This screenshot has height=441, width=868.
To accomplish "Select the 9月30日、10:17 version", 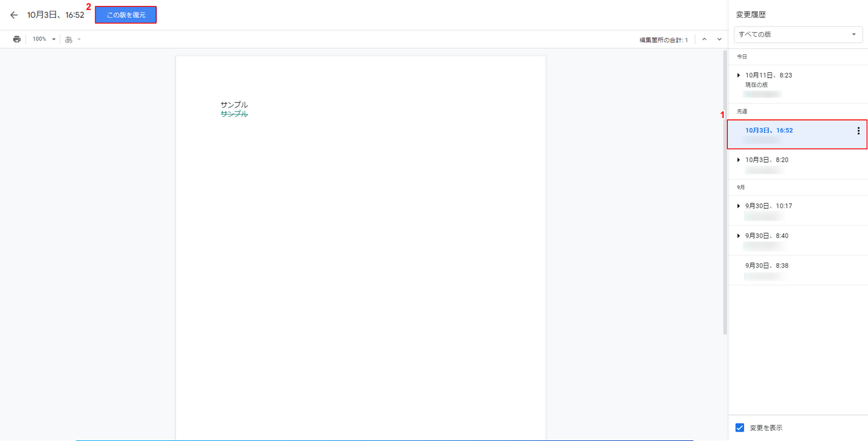I will pyautogui.click(x=798, y=211).
